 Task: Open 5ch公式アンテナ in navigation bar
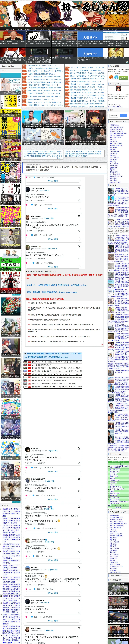click(x=8, y=30)
